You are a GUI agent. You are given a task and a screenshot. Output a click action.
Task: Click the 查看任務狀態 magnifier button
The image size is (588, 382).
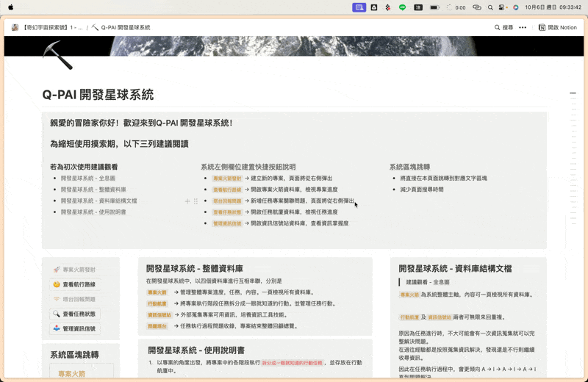tap(75, 314)
